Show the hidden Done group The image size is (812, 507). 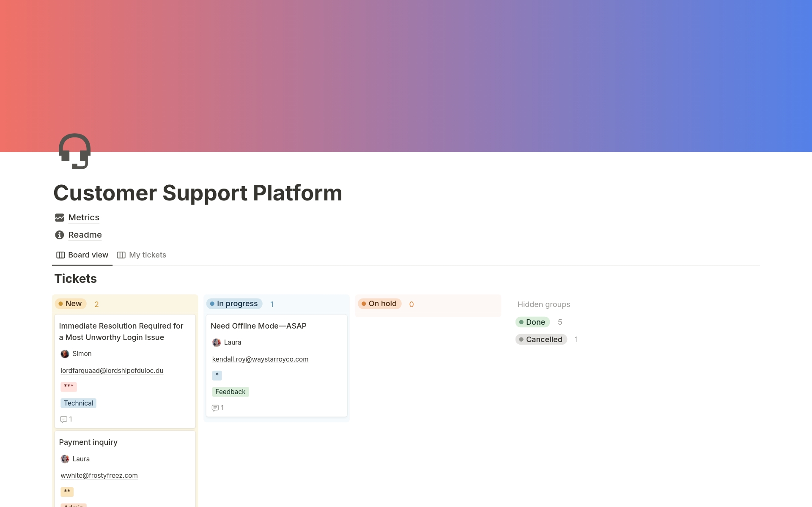pos(532,322)
